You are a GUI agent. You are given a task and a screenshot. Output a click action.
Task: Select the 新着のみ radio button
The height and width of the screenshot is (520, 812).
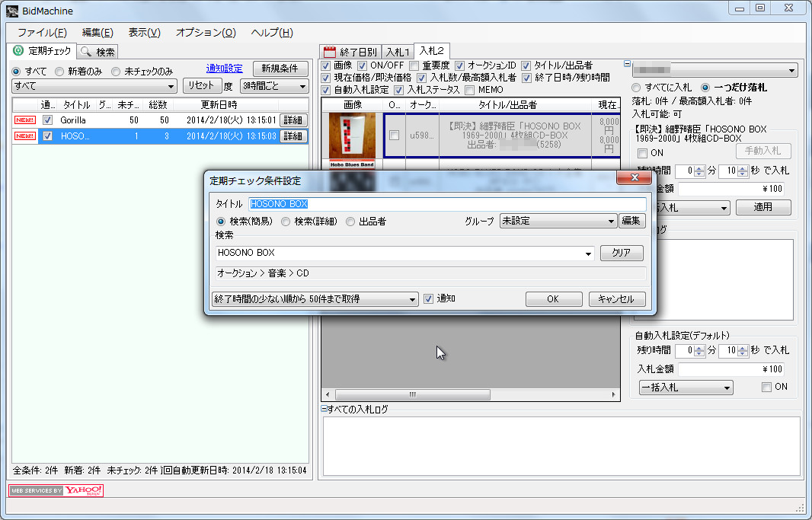pos(59,72)
